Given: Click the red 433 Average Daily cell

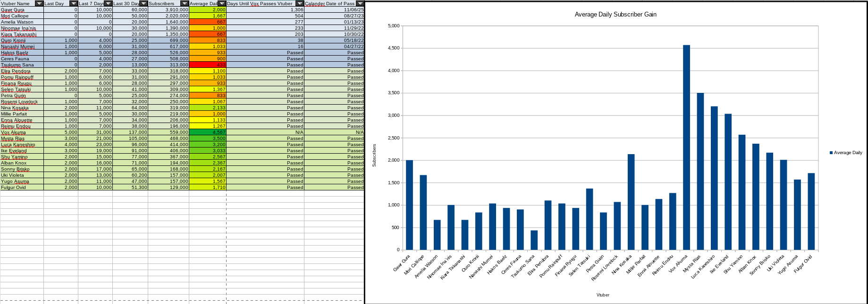Looking at the screenshot, I should coord(208,65).
